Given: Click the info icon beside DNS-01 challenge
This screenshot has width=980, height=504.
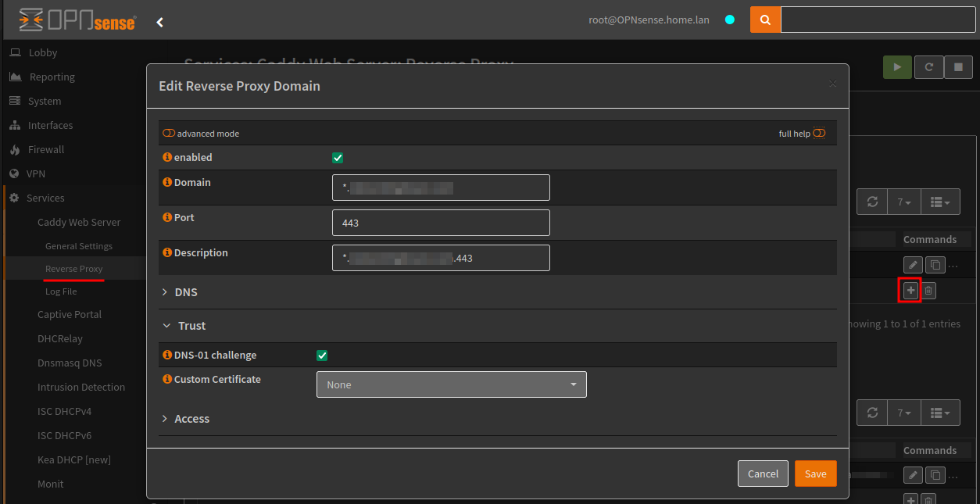Looking at the screenshot, I should [x=166, y=355].
